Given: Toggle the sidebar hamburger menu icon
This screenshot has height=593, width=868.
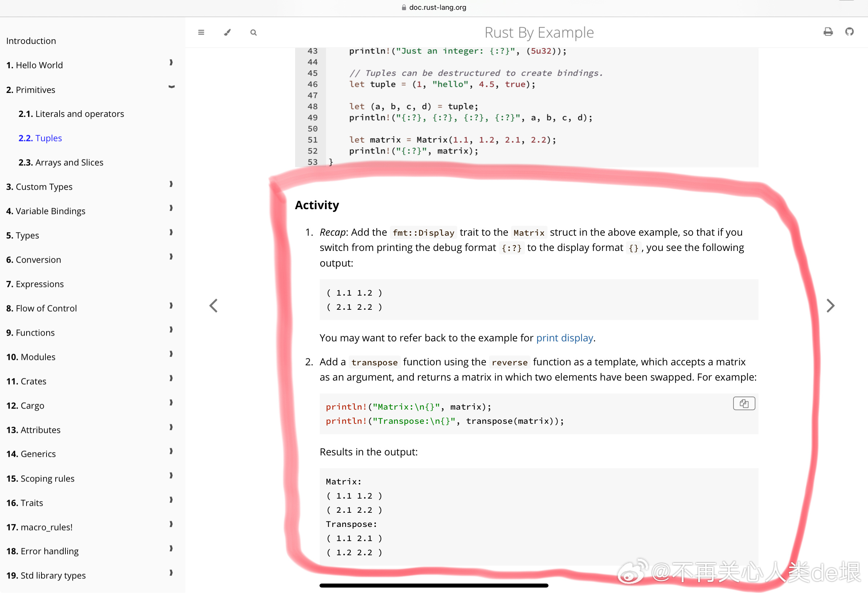Looking at the screenshot, I should (x=201, y=32).
